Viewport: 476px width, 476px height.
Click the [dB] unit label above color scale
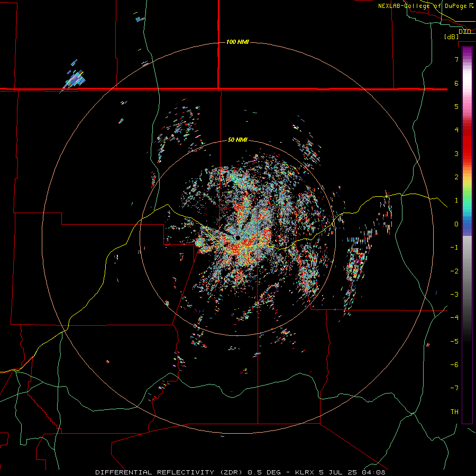tap(452, 36)
